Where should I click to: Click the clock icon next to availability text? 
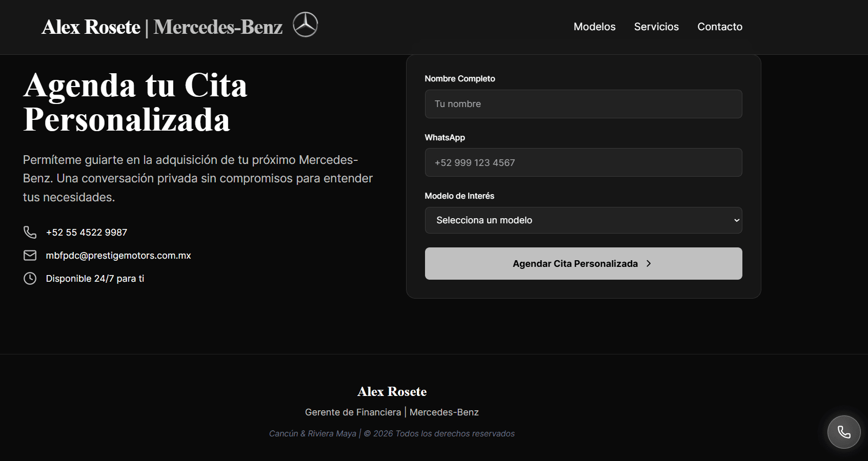coord(30,278)
